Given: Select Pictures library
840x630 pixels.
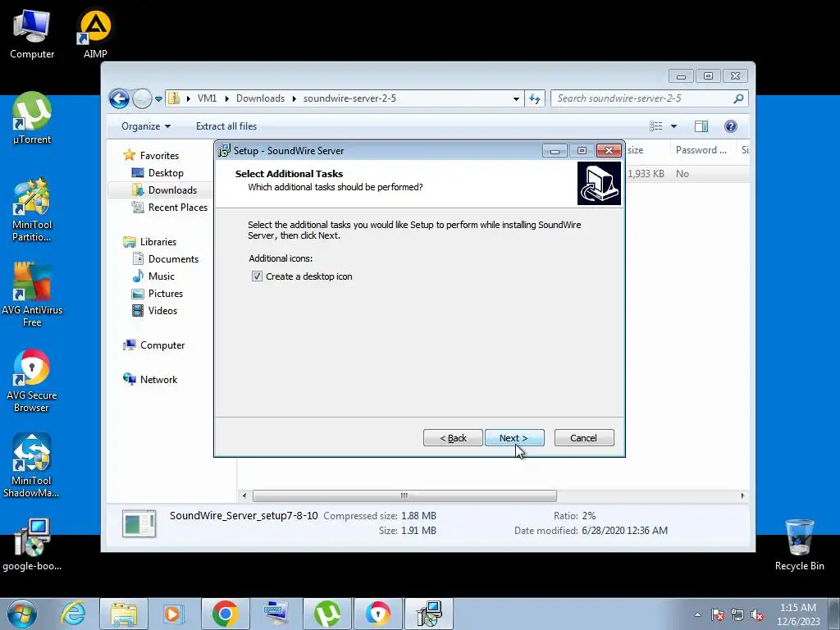Looking at the screenshot, I should [165, 294].
